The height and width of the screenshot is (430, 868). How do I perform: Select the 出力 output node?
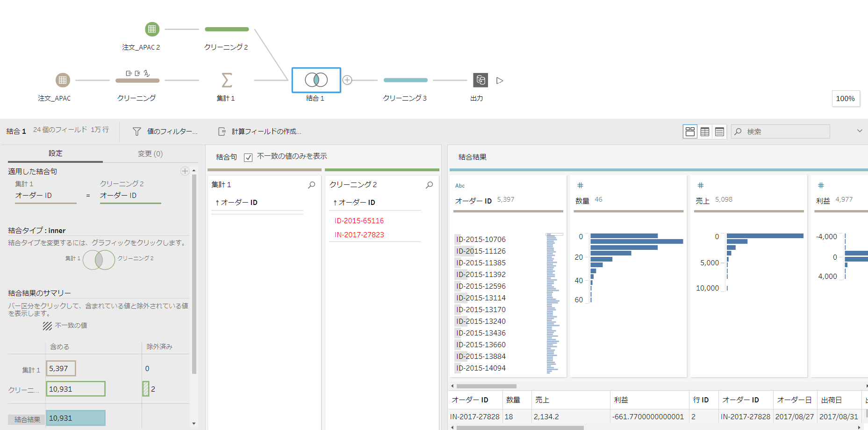pyautogui.click(x=480, y=80)
